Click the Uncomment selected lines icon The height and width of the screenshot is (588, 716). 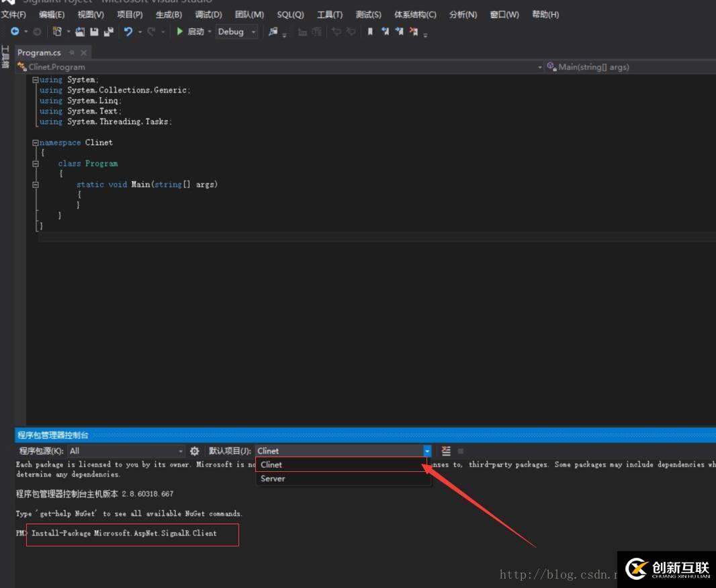click(316, 32)
